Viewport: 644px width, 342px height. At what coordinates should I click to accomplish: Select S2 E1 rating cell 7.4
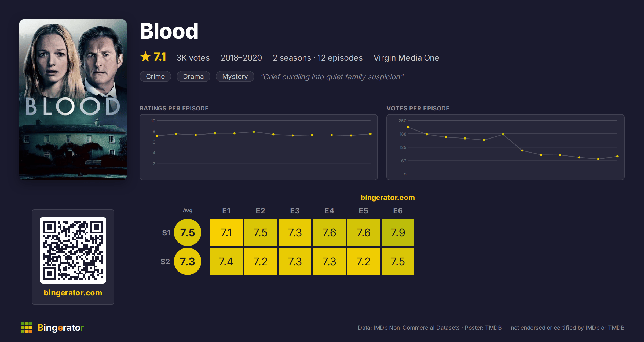click(x=226, y=261)
